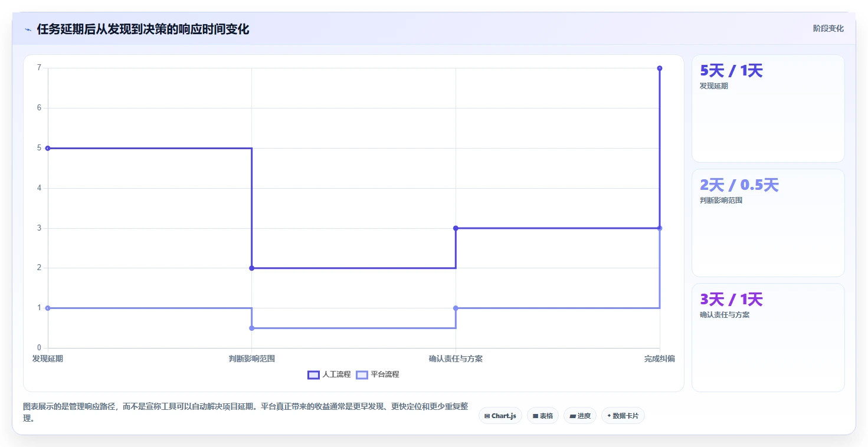
Task: Click the x-axis label 发现延期
Action: (x=48, y=359)
